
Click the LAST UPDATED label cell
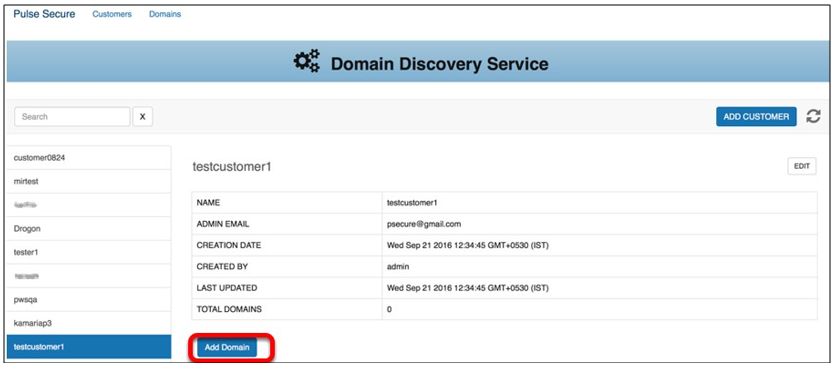(x=287, y=288)
